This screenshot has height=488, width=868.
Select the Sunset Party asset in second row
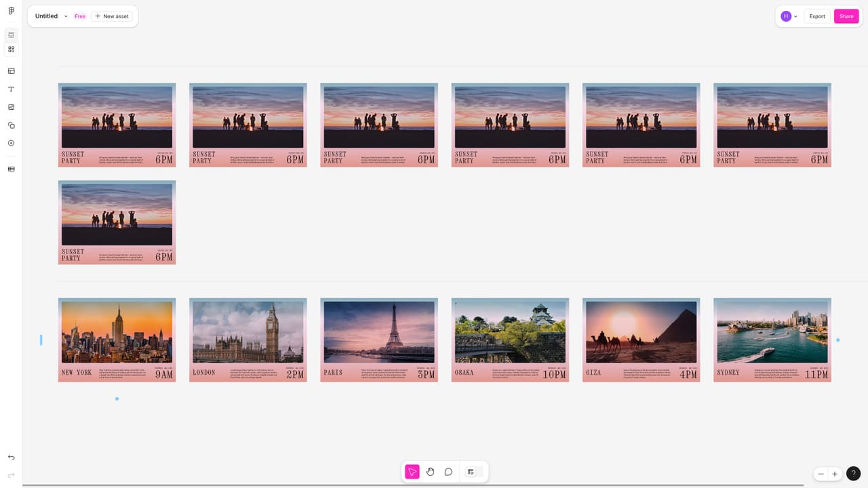117,222
